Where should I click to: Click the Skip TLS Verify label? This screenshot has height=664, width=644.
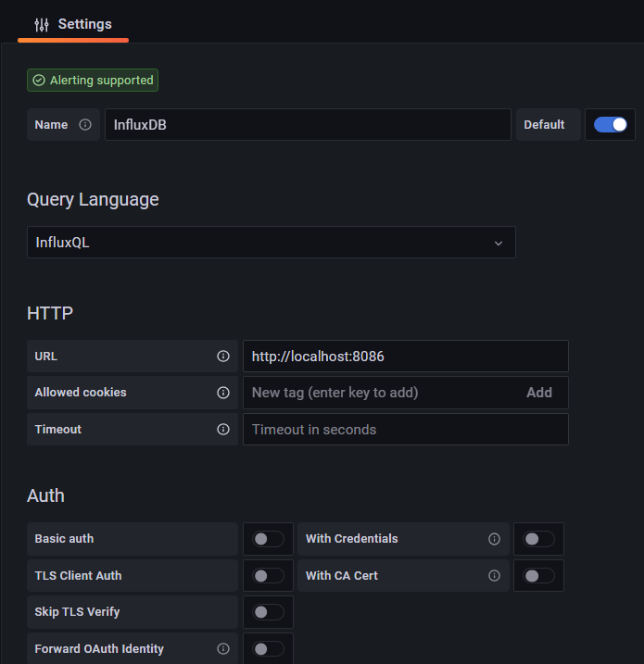click(x=77, y=612)
